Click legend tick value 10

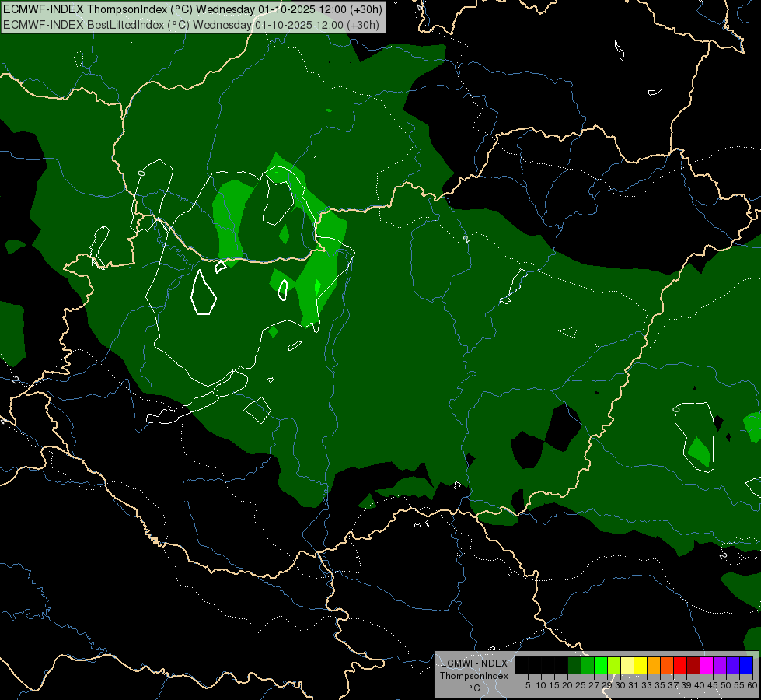click(541, 685)
